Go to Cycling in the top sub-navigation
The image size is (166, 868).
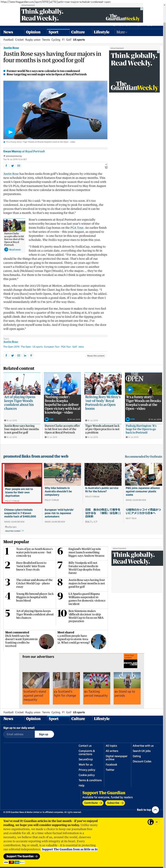tap(56, 40)
